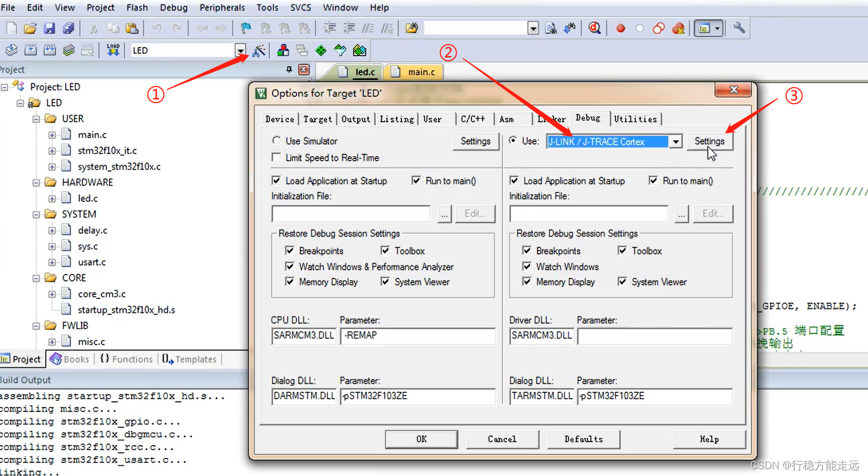868x476 pixels.
Task: Click the Disable all breakpoints icon
Action: tap(659, 28)
